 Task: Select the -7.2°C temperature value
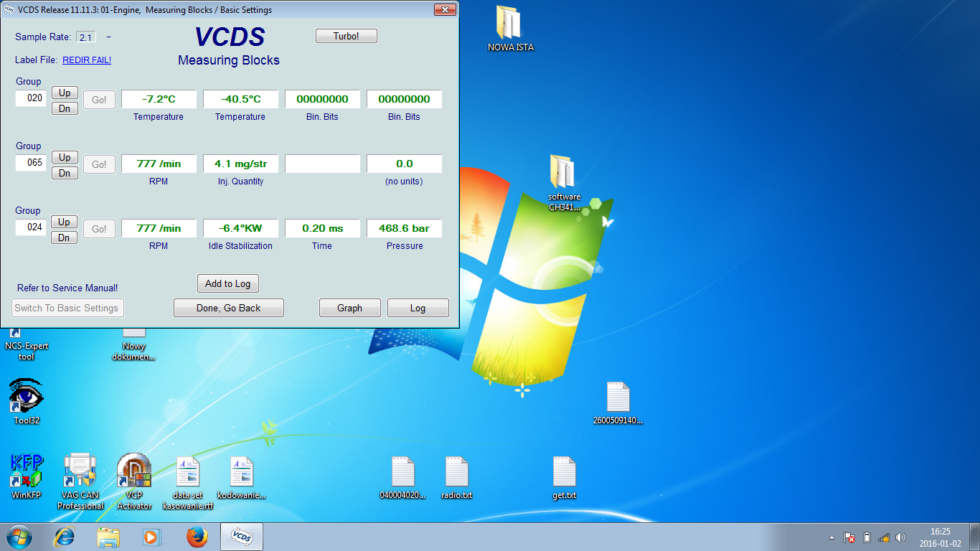159,99
